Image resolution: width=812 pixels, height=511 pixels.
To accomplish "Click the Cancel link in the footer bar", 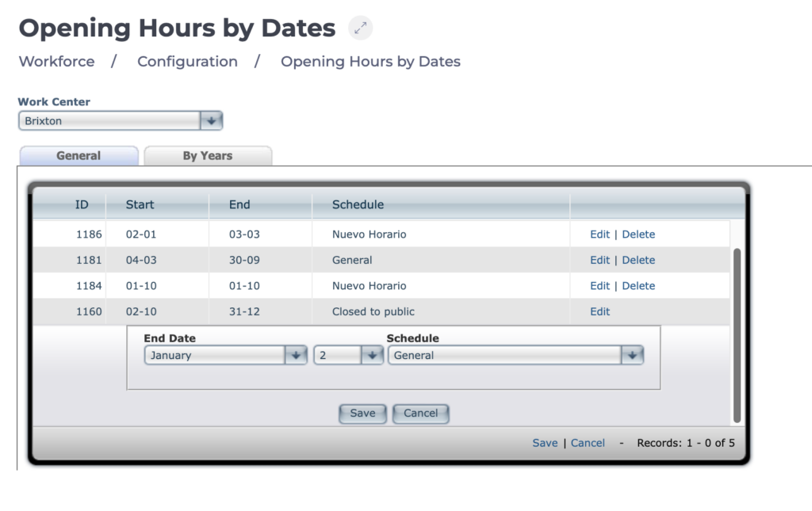I will (588, 443).
